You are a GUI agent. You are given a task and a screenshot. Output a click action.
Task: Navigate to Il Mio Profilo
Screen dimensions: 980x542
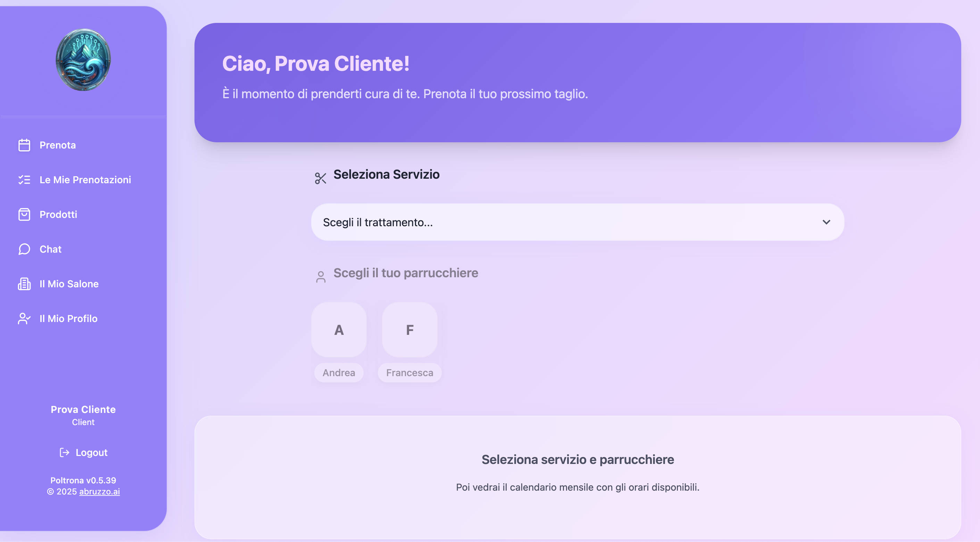coord(68,319)
